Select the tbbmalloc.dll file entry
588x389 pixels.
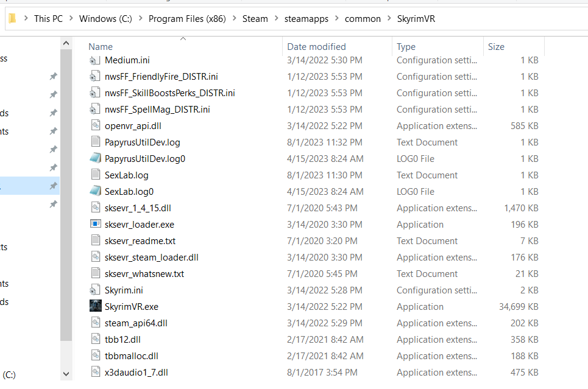coord(131,356)
